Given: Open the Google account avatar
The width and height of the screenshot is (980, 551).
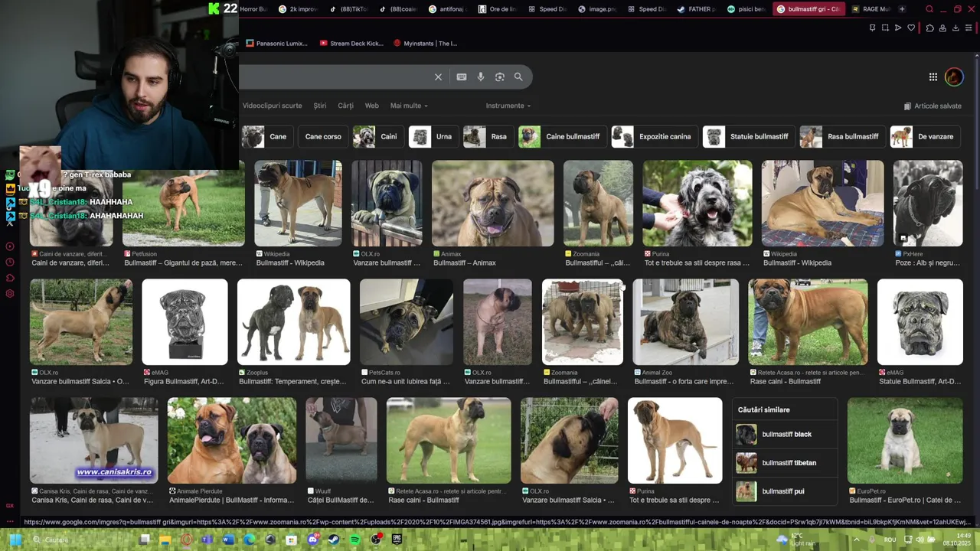Looking at the screenshot, I should point(954,77).
